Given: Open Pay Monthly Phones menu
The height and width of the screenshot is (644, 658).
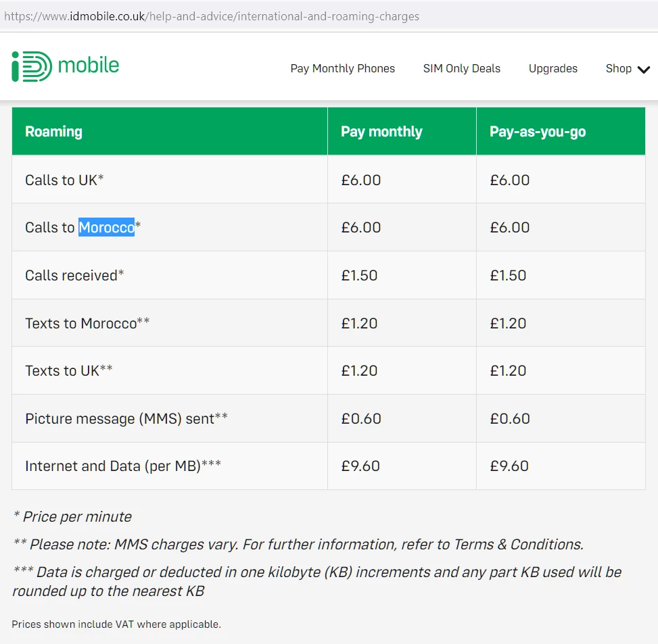Looking at the screenshot, I should coord(342,68).
